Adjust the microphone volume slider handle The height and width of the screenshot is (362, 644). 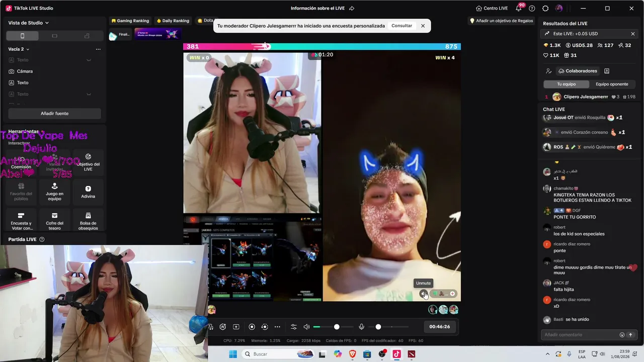coord(378,327)
